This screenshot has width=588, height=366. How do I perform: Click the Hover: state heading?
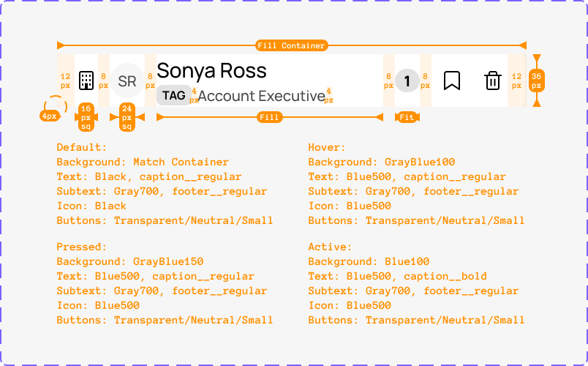(327, 147)
